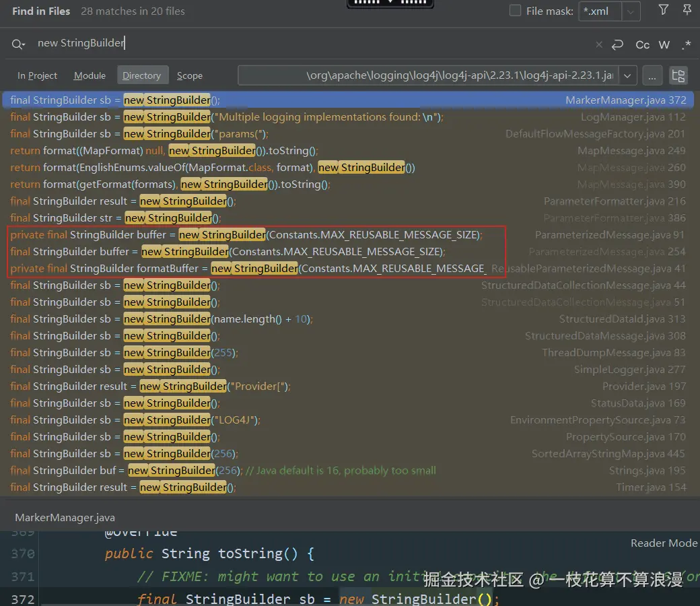Select the StructuredDataId.java 313 result
Image resolution: width=700 pixels, height=606 pixels.
pyautogui.click(x=348, y=319)
